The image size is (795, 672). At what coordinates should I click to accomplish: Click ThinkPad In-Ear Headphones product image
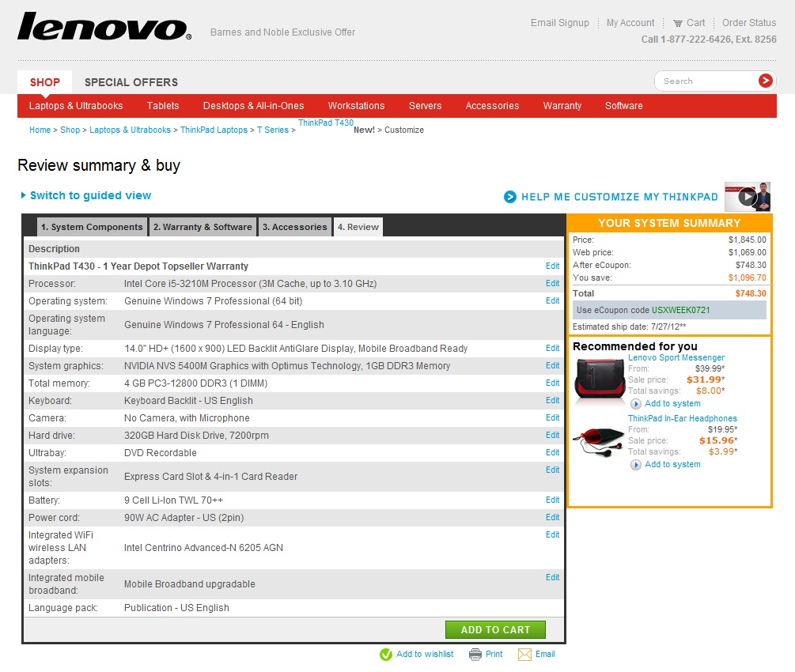[598, 442]
